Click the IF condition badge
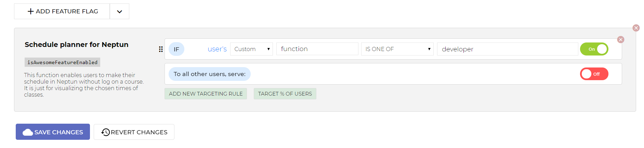This screenshot has height=148, width=644. tap(176, 49)
